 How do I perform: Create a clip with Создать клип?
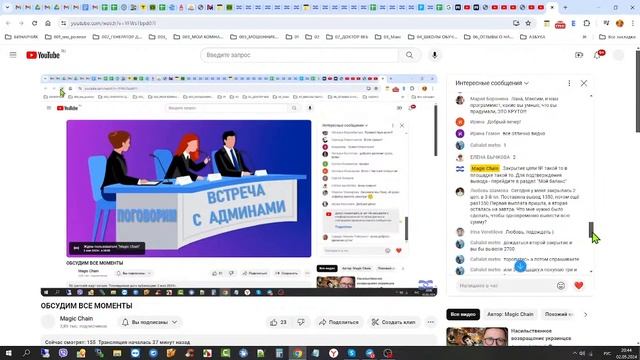click(393, 322)
